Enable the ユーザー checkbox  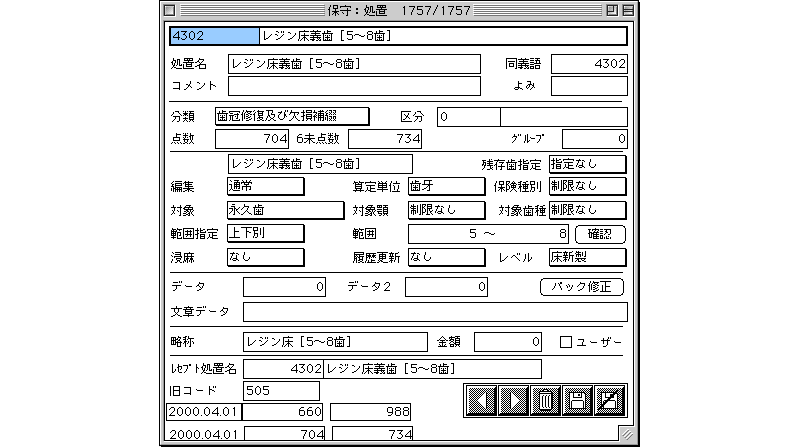pos(566,343)
